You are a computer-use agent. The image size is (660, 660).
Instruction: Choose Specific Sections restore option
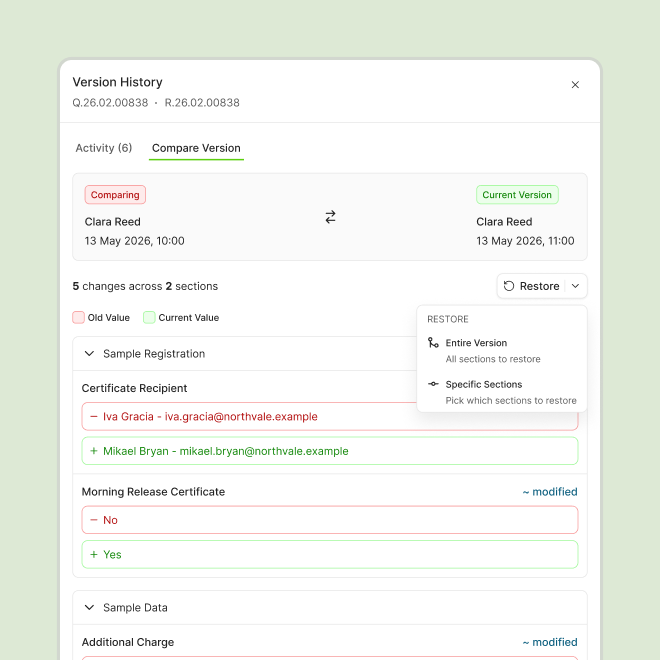(502, 392)
